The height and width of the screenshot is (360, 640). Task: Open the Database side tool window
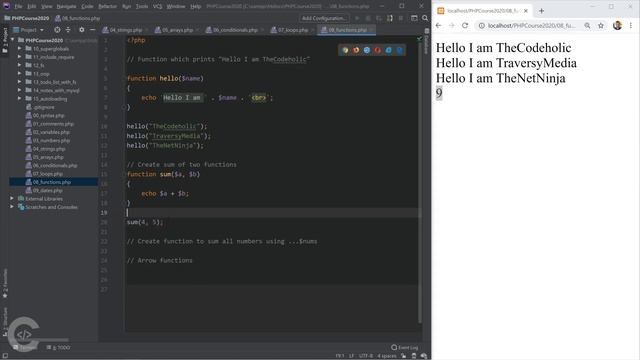tap(426, 42)
